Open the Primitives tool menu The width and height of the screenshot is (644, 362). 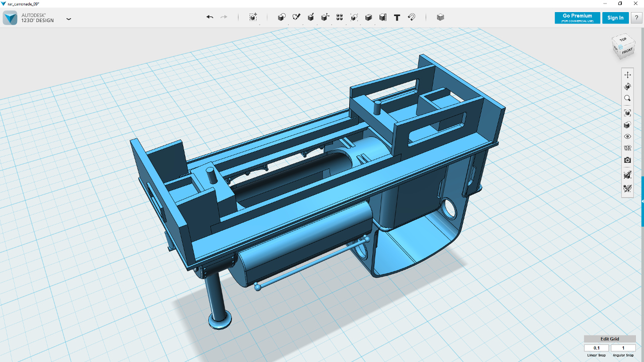point(282,17)
